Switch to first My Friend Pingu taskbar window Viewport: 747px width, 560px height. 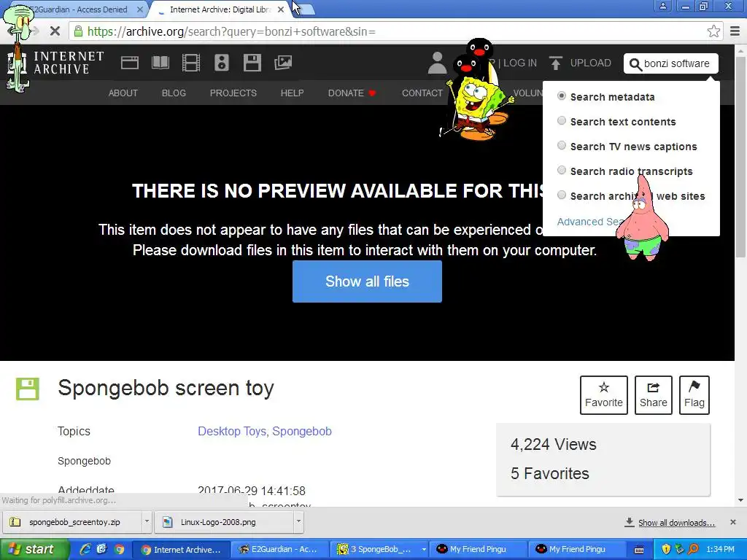pyautogui.click(x=478, y=550)
